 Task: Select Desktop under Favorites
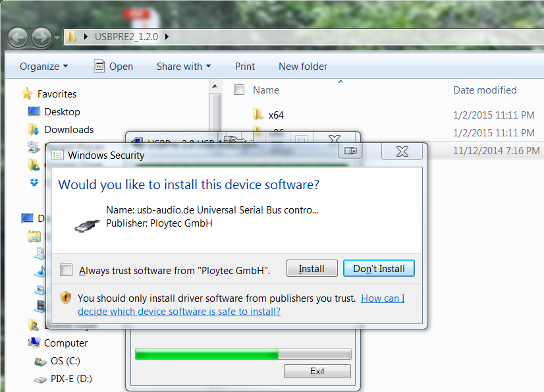(x=62, y=112)
